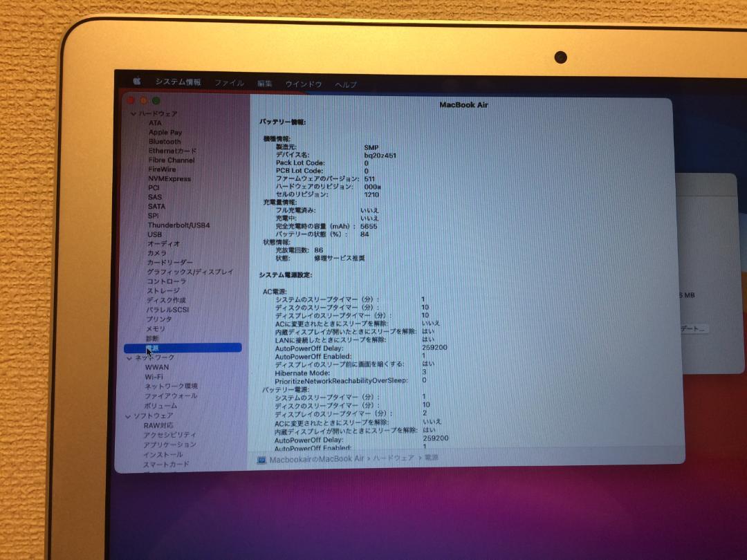Collapse the ハードウェア section chevron
Viewport: 747px width, 560px height.
(x=133, y=114)
